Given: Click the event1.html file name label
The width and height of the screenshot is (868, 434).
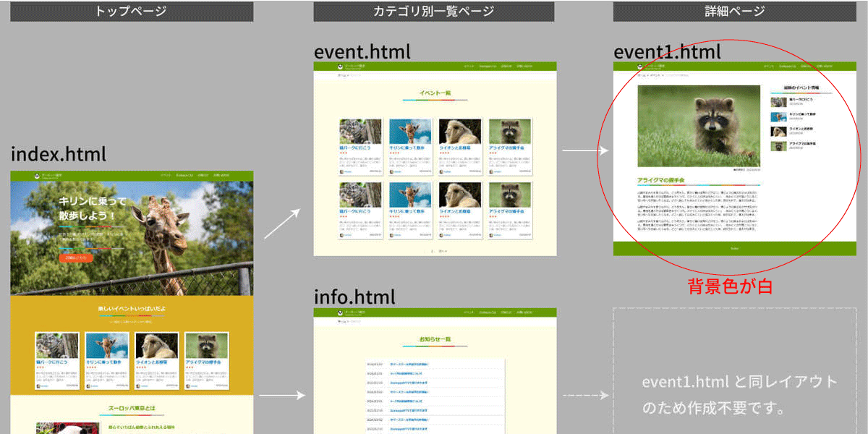Looking at the screenshot, I should click(x=667, y=52).
